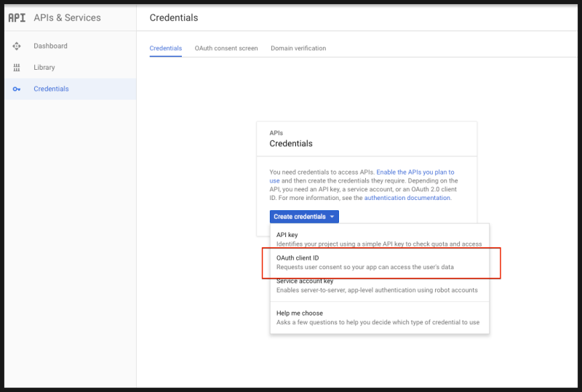
Task: Open the OAuth consent screen tab
Action: pos(226,48)
